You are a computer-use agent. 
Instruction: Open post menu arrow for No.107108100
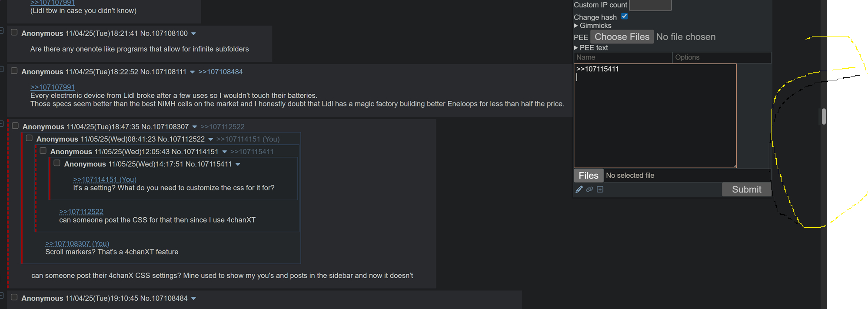tap(193, 33)
